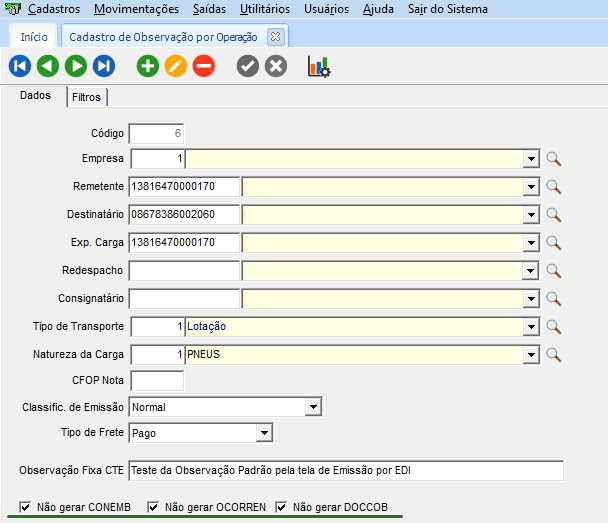Click Destinatário CNPJ 08678386002060 field
Viewport: 608px width, 523px height.
pos(184,215)
